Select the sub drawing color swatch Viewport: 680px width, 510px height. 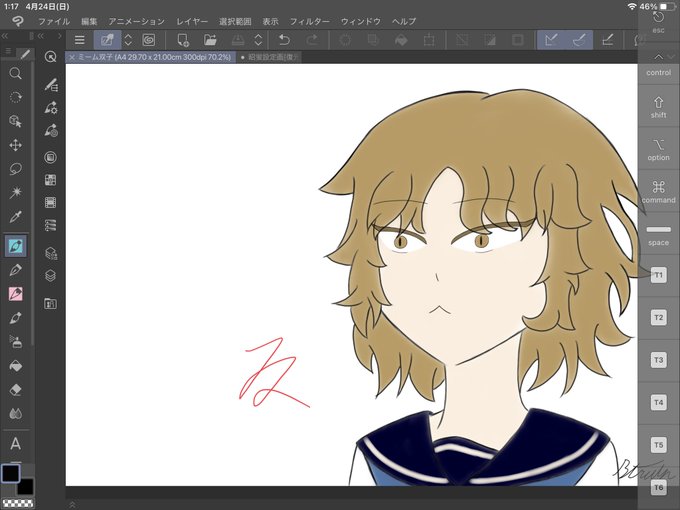point(26,486)
